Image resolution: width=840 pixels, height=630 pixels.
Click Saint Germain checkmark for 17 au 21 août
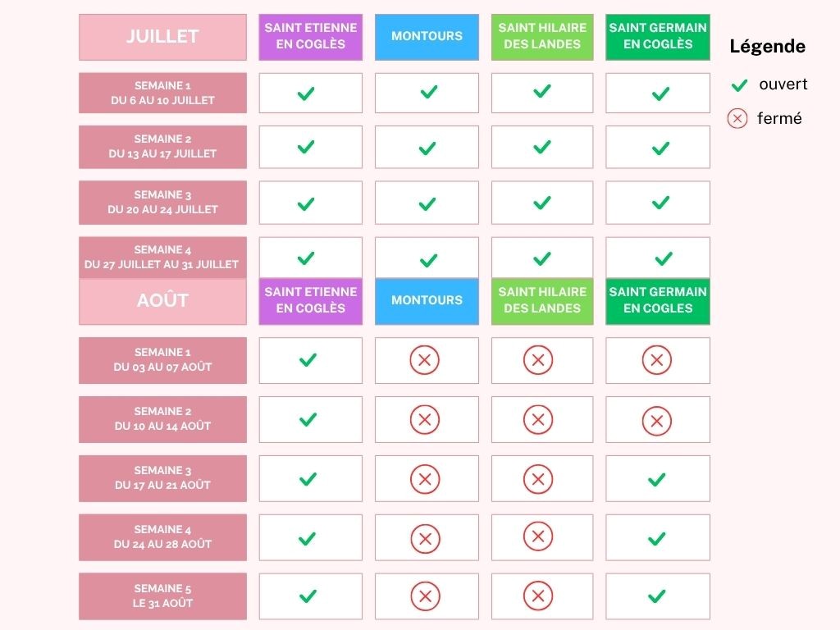pos(656,479)
